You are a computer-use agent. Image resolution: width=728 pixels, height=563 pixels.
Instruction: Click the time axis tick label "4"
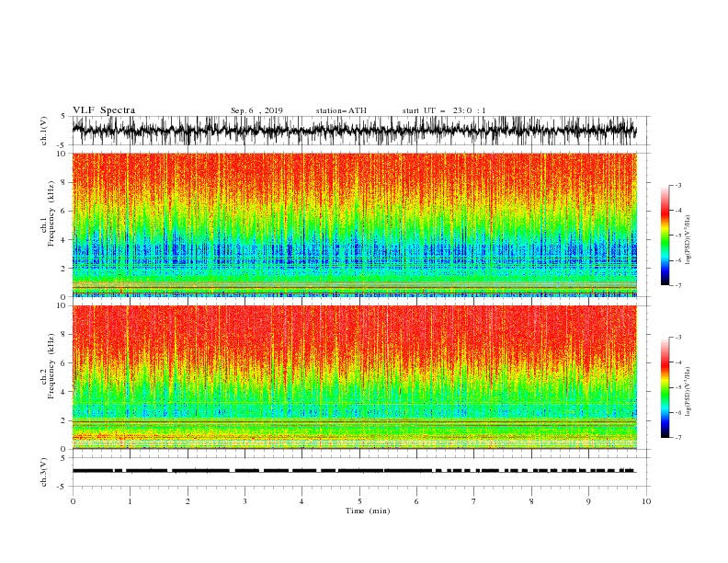(x=301, y=501)
